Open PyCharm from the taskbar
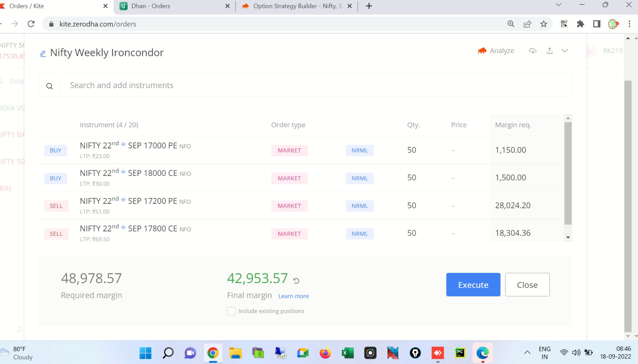 pos(460,353)
